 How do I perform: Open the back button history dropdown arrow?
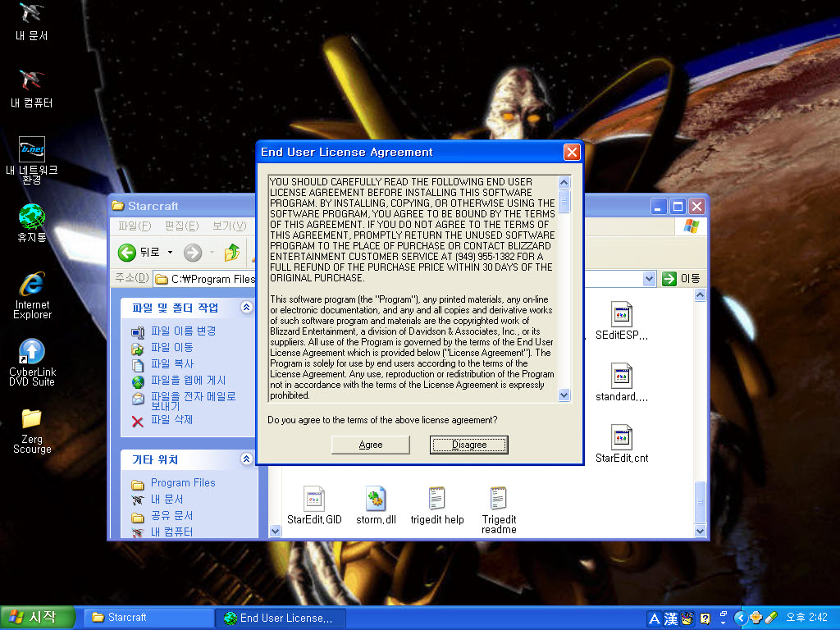tap(171, 253)
